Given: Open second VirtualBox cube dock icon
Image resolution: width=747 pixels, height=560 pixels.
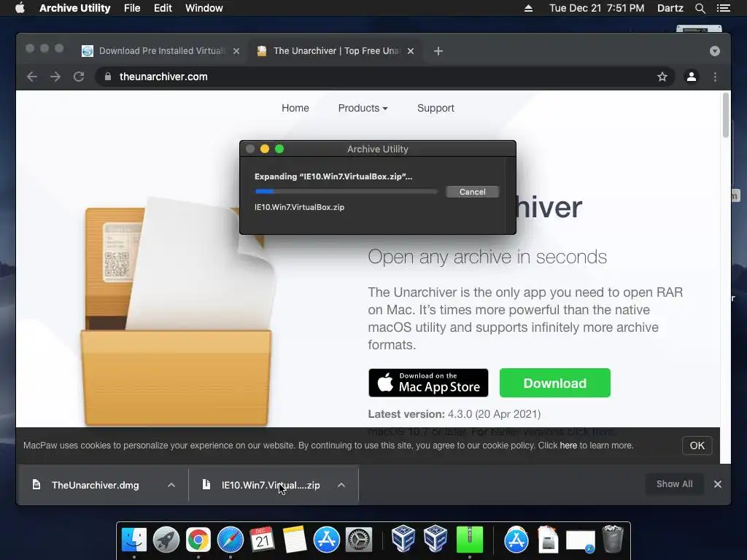Looking at the screenshot, I should [x=435, y=539].
